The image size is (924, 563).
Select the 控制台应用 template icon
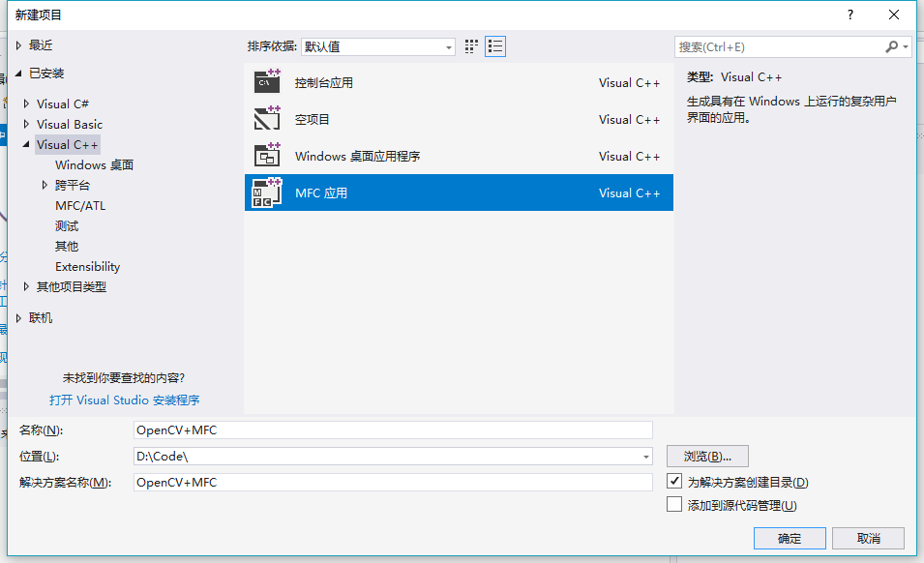[x=267, y=82]
